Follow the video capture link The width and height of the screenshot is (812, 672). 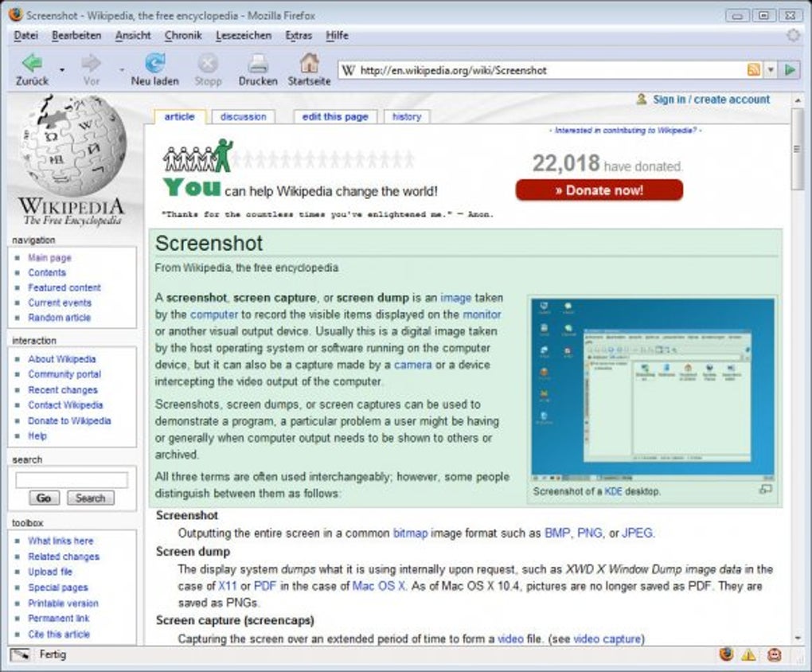click(x=608, y=639)
